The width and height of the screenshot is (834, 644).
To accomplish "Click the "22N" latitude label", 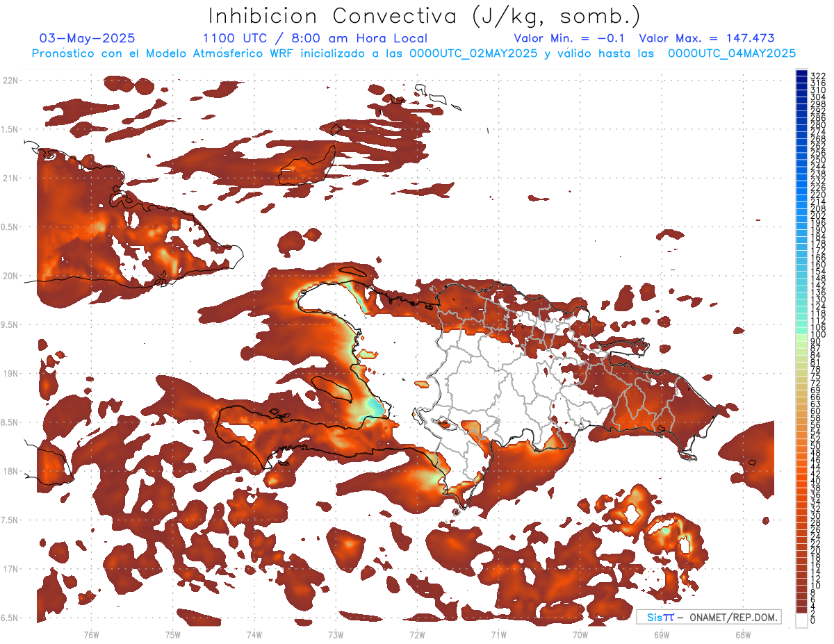I will 12,81.
